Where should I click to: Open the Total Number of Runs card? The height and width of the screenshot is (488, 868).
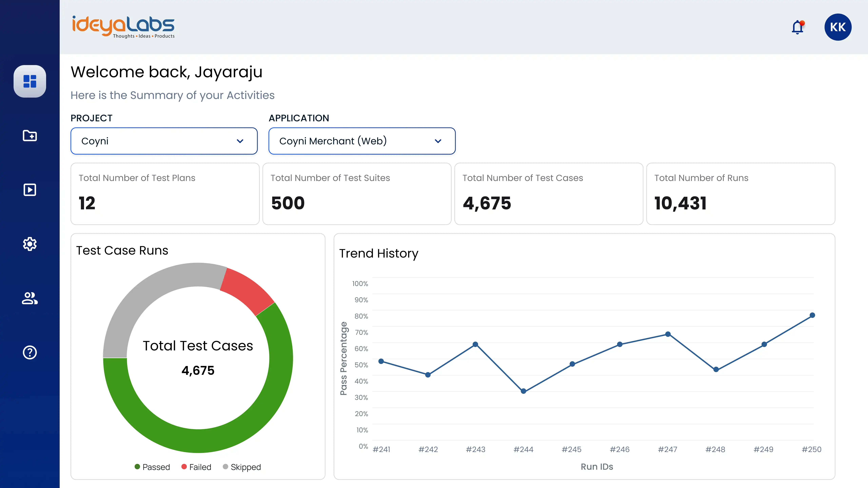pyautogui.click(x=740, y=194)
